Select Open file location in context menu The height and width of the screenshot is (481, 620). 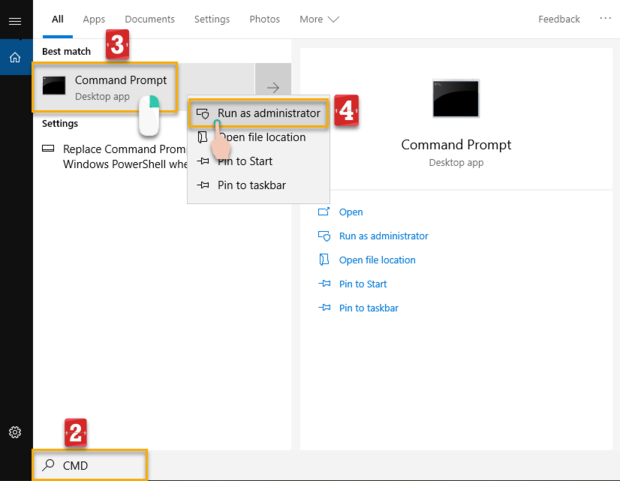[258, 137]
